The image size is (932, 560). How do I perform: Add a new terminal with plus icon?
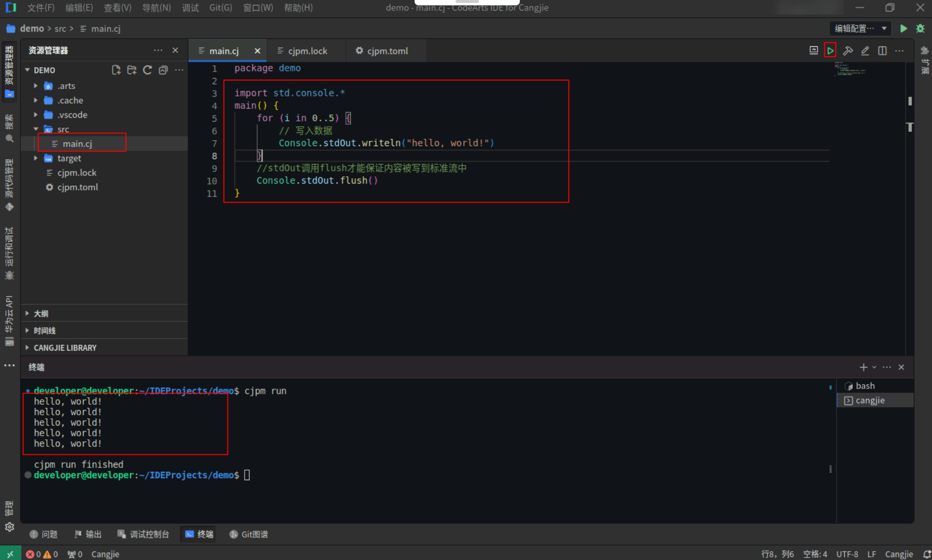863,367
